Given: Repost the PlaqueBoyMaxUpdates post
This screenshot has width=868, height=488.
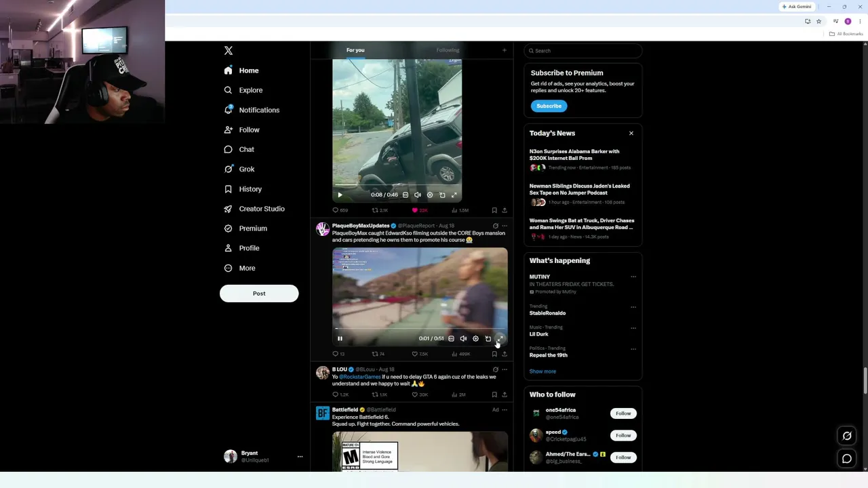Looking at the screenshot, I should coord(378,354).
